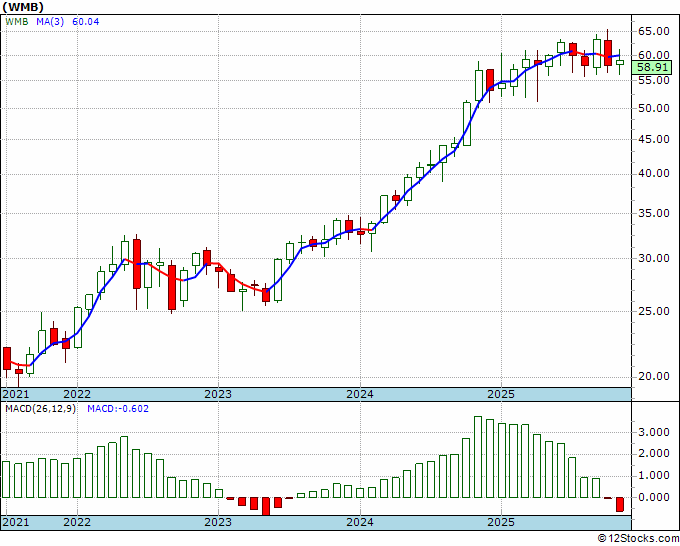Click 2022 on the MACD timeline
Image resolution: width=680 pixels, height=546 pixels.
tap(77, 522)
